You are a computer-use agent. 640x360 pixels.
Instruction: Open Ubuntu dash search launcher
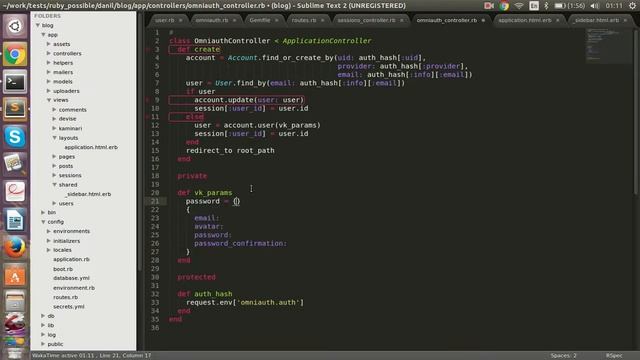(x=15, y=27)
